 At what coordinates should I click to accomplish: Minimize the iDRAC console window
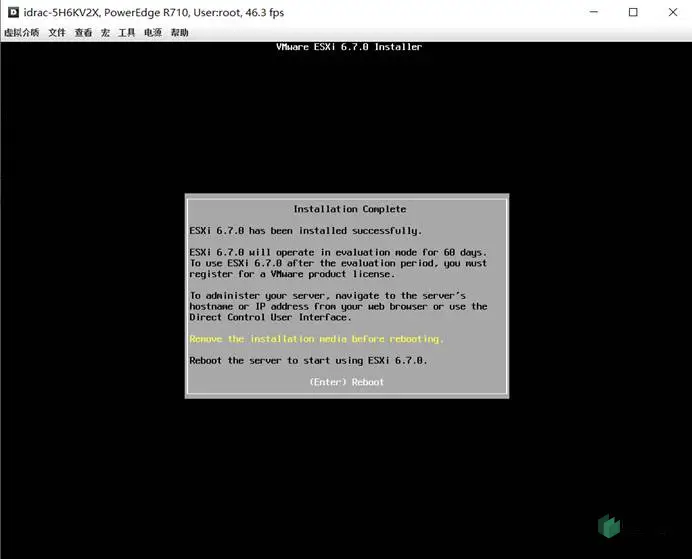click(594, 12)
